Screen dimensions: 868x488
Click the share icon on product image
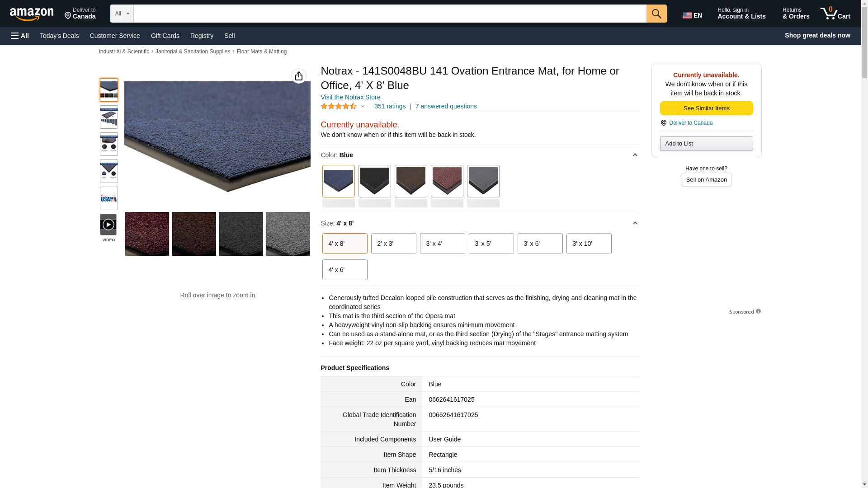click(299, 76)
